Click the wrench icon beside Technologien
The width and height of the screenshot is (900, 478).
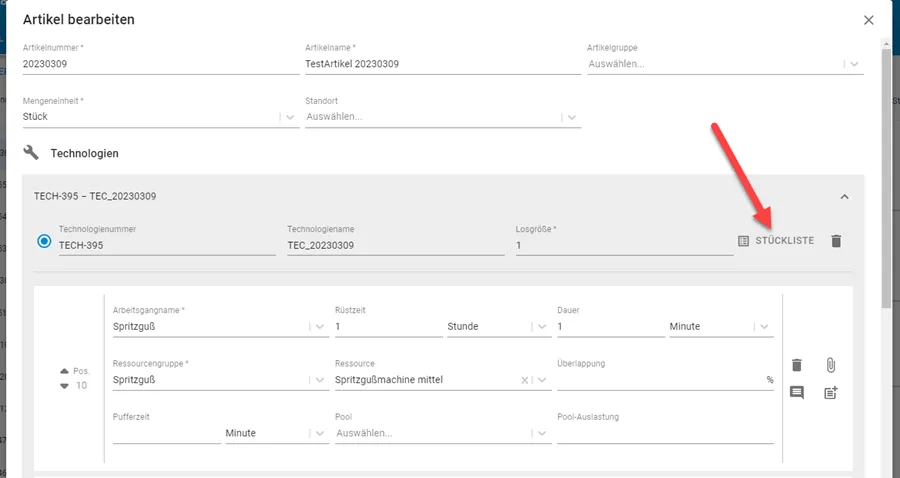click(x=31, y=153)
